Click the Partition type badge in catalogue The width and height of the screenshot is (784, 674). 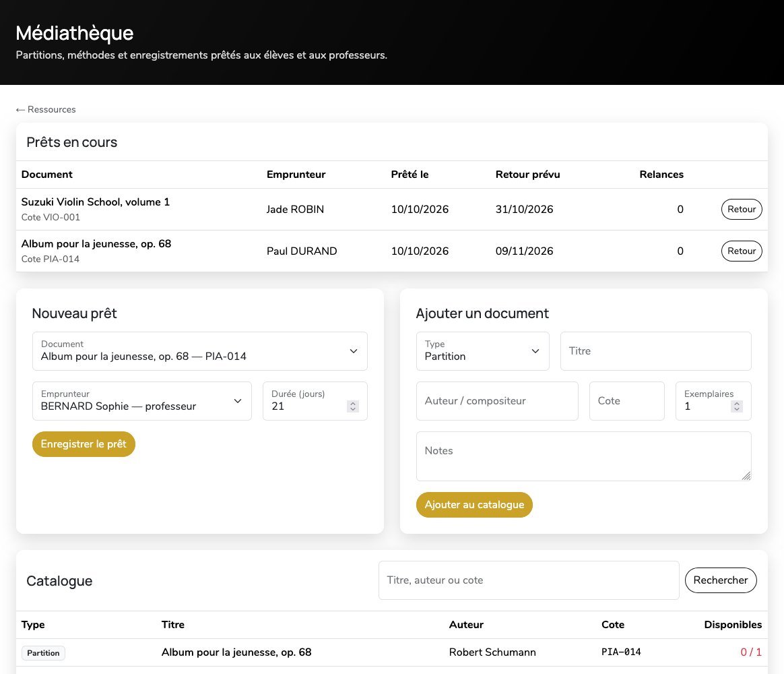(43, 653)
